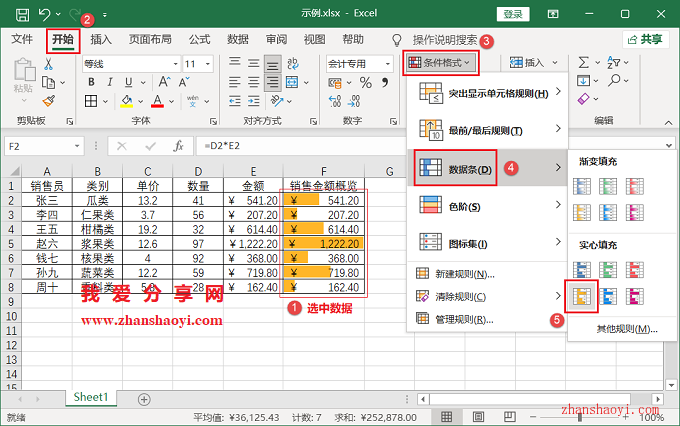Click the Name Box showing F2
Image resolution: width=680 pixels, height=426 pixels.
[44, 146]
